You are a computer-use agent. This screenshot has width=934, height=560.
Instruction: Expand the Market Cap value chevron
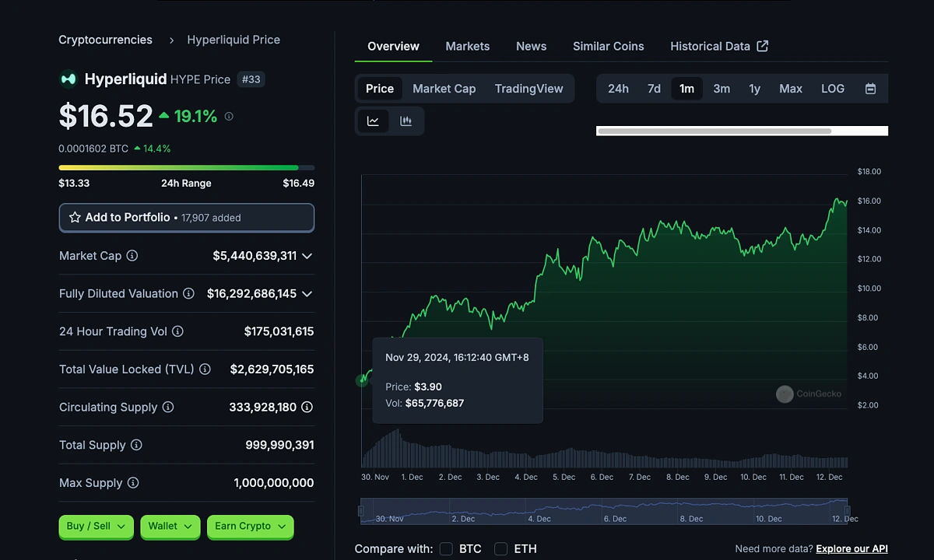coord(307,256)
